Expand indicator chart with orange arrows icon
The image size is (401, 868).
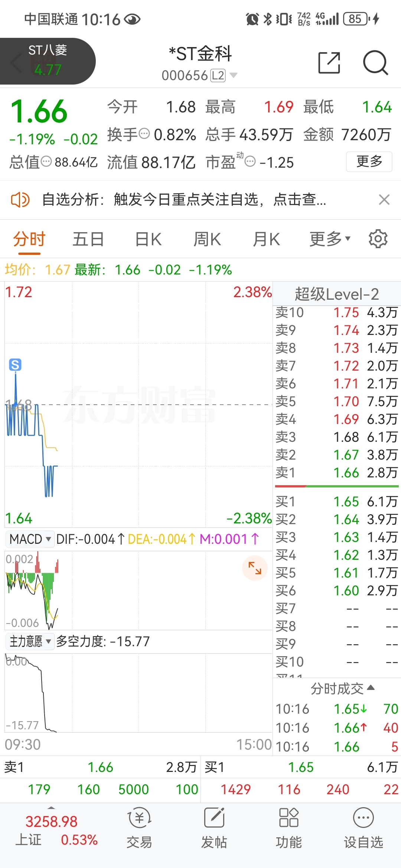(255, 568)
